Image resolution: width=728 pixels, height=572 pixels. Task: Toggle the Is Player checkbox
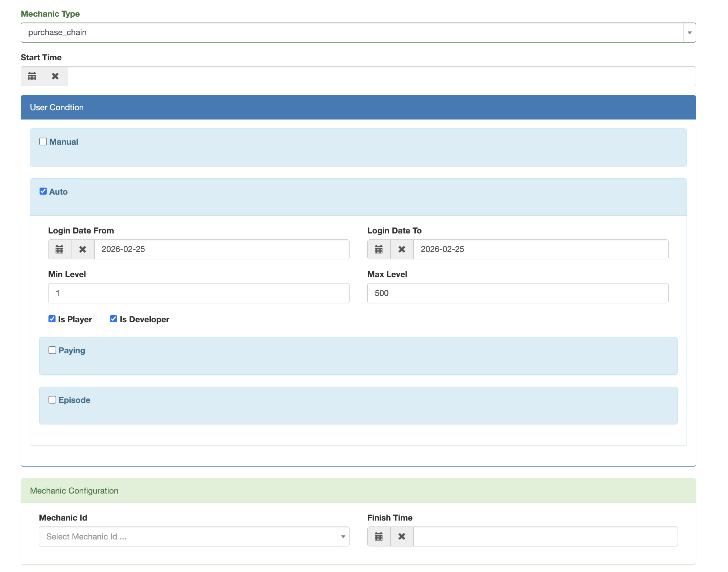(52, 319)
